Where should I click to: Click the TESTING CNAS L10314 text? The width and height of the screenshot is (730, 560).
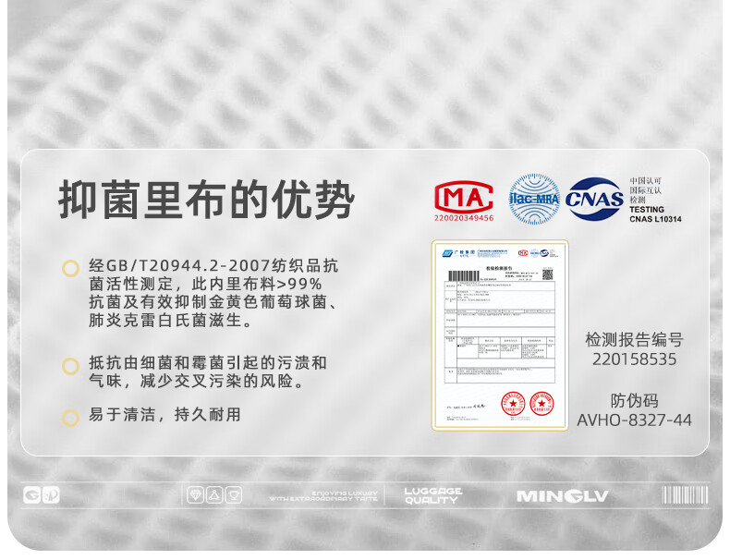655,214
